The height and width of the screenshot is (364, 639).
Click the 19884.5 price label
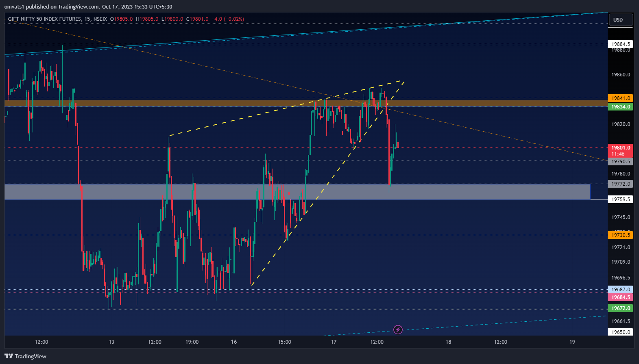(620, 44)
